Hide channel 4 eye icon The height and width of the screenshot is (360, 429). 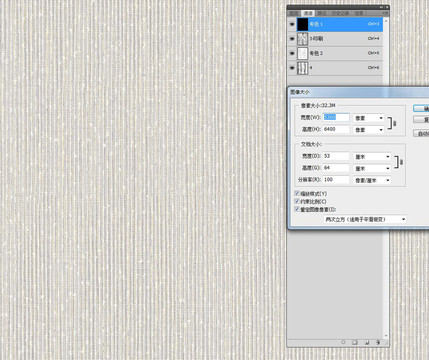point(292,68)
